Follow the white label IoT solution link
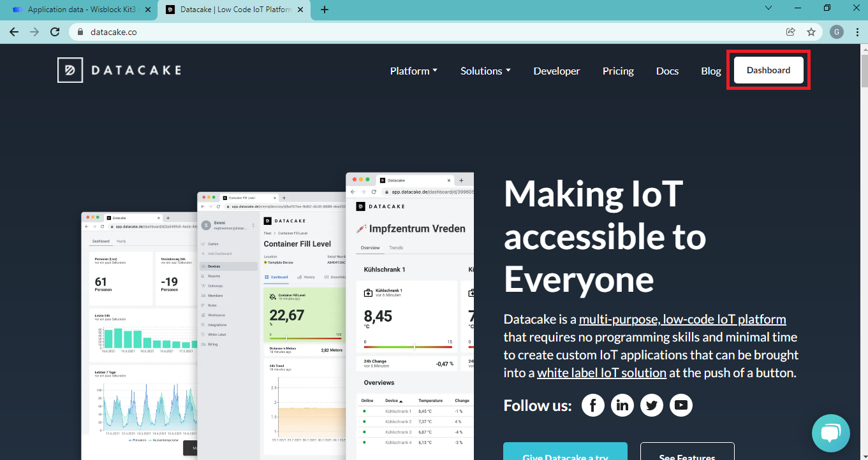 [x=601, y=373]
